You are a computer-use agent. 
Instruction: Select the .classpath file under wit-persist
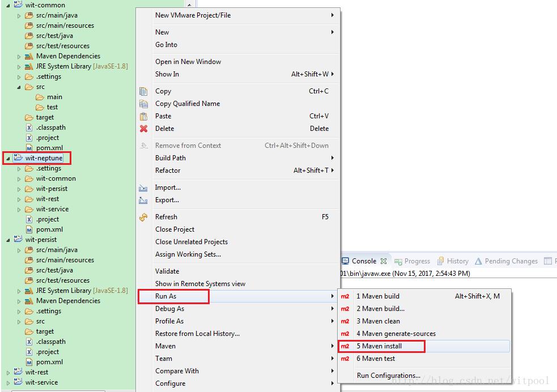(50, 342)
